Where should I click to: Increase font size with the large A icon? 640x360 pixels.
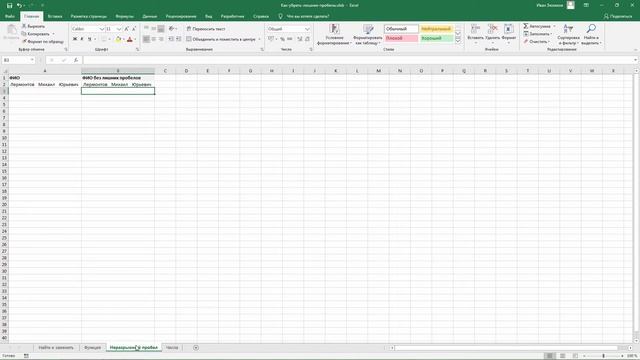coord(127,29)
